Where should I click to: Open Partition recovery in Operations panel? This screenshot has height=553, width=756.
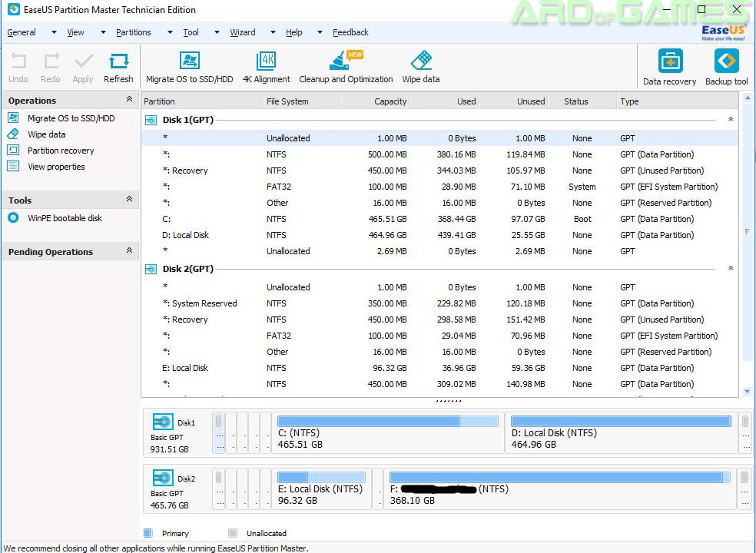[61, 151]
